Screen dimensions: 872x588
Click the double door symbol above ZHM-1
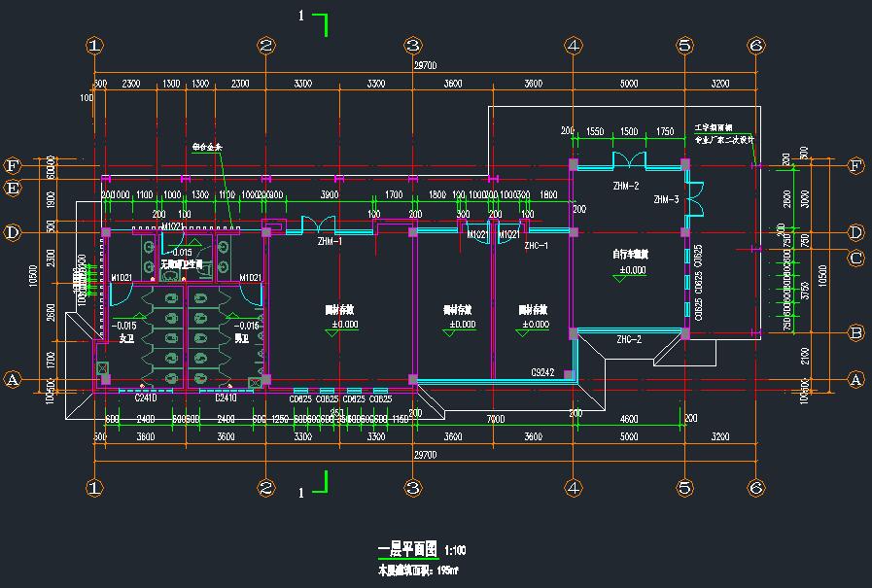click(319, 225)
